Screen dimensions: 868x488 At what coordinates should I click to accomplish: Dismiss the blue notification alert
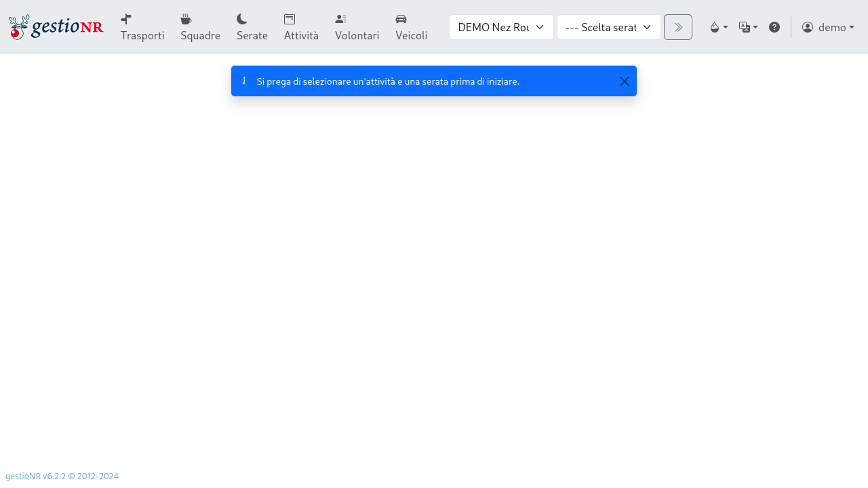tap(624, 81)
